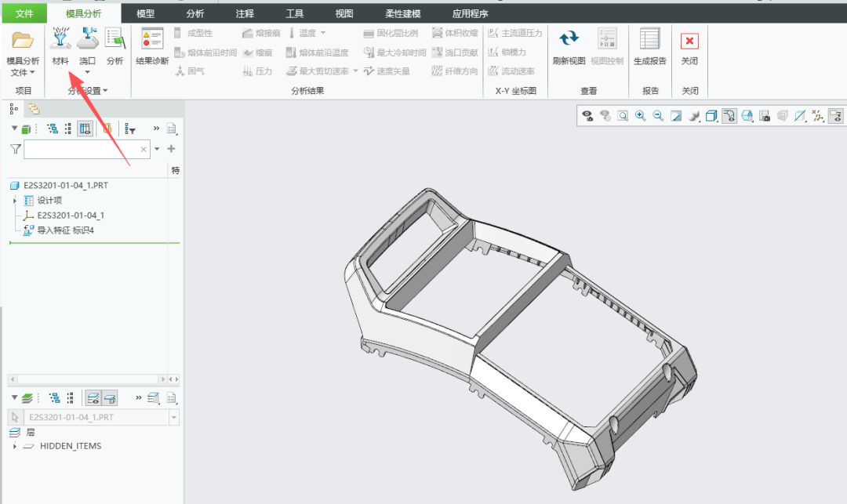Open the 材料 material setup
Image resolution: width=847 pixels, height=504 pixels.
click(x=60, y=46)
